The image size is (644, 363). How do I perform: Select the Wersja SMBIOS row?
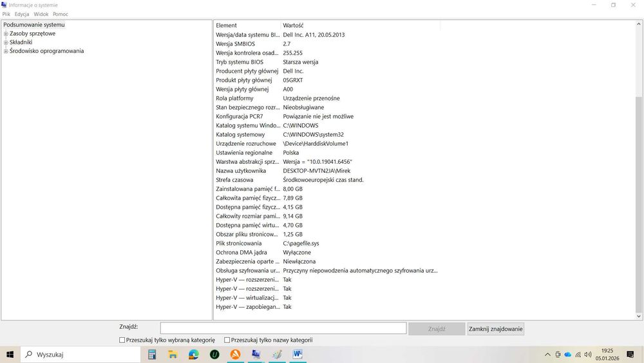tap(327, 44)
